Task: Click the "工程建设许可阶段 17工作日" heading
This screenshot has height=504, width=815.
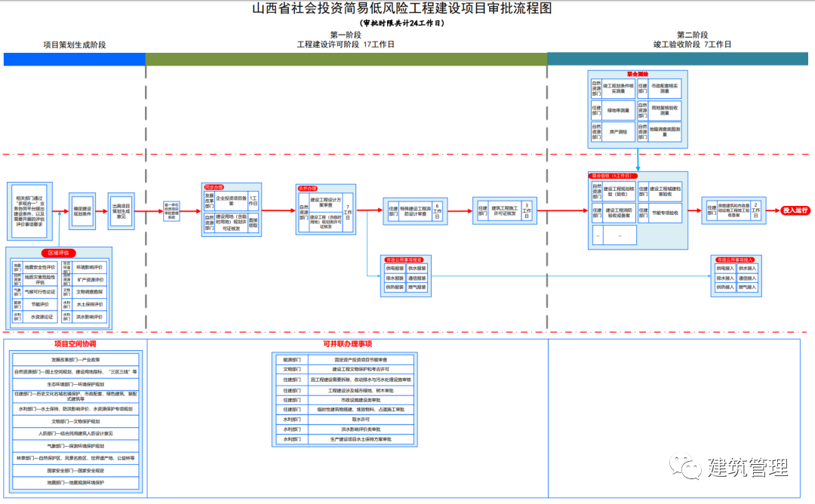Action: pos(346,45)
